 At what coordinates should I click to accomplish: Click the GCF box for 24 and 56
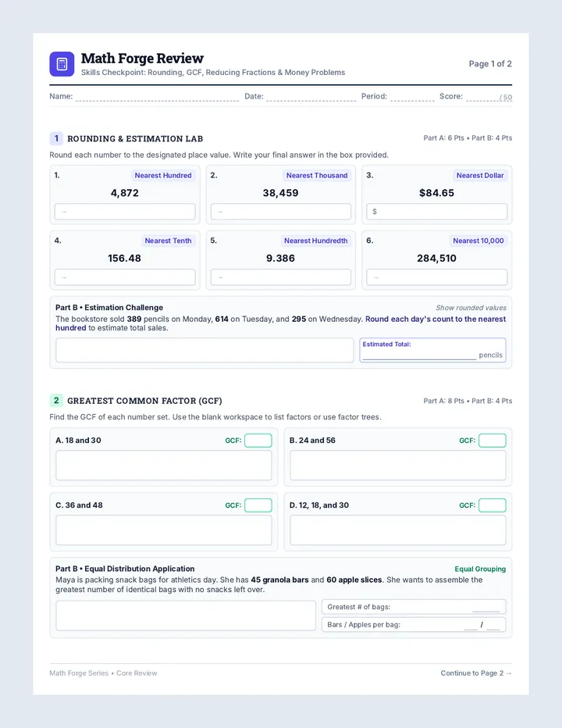coord(493,440)
